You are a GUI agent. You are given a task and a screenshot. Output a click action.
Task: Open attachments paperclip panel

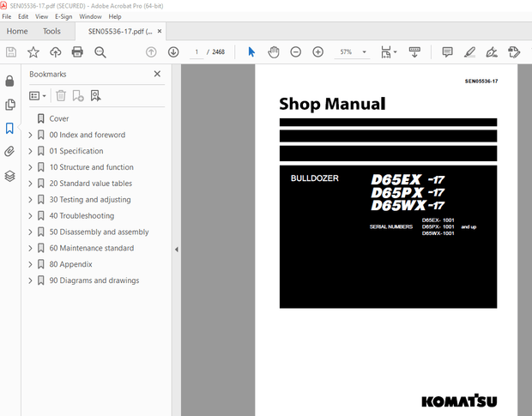[x=9, y=151]
